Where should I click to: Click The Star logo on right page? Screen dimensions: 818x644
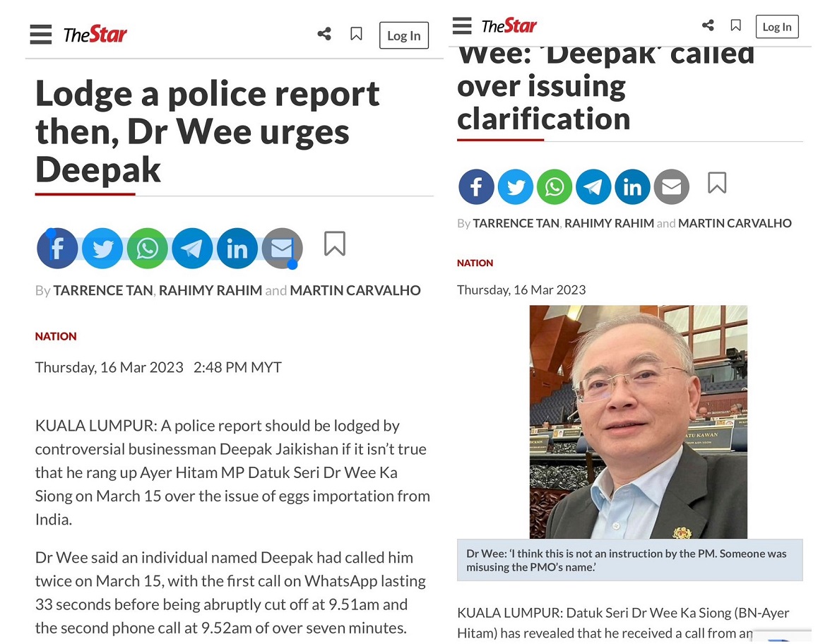509,25
